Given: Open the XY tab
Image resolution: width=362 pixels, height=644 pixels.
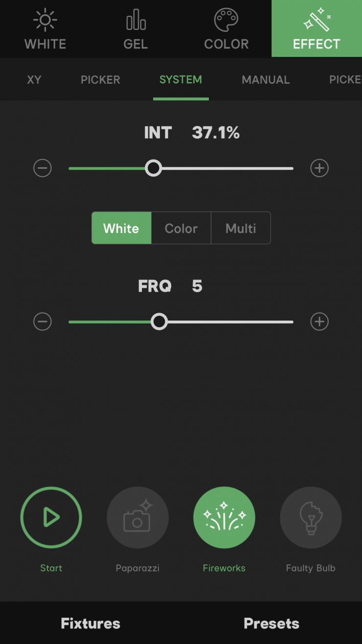Looking at the screenshot, I should point(34,79).
